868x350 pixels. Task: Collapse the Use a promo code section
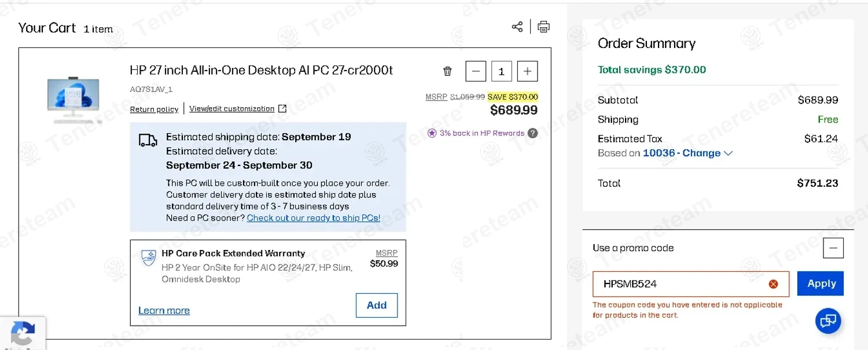click(833, 248)
